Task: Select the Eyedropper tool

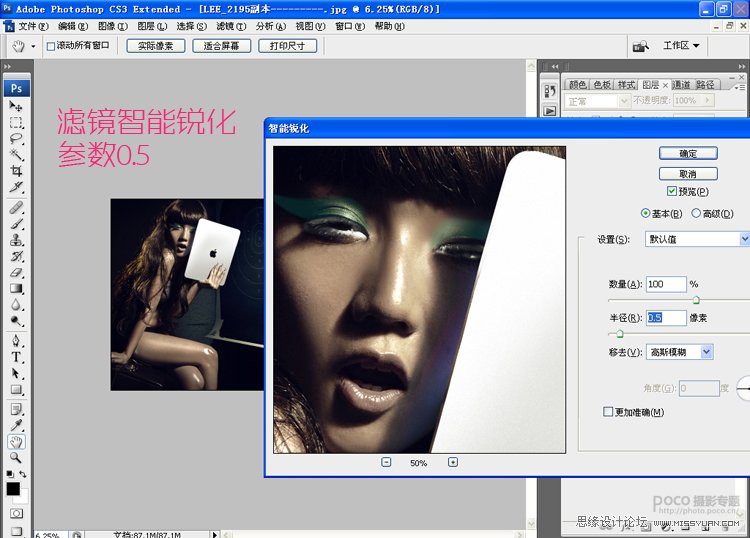Action: coord(16,426)
